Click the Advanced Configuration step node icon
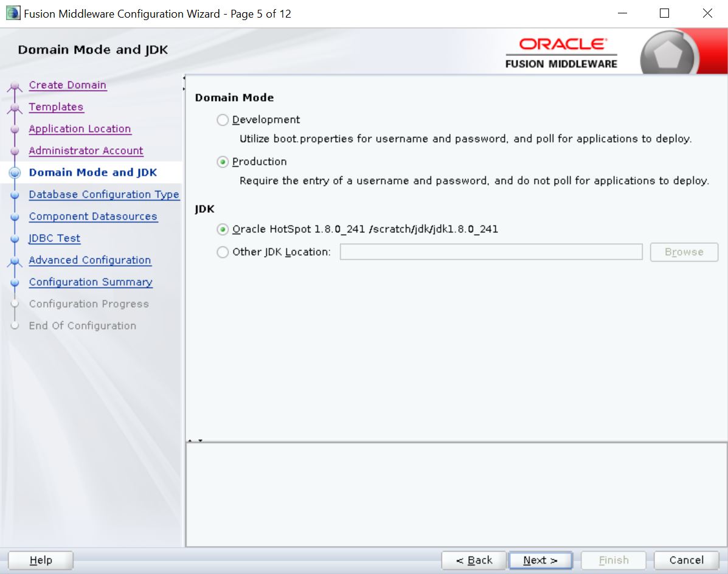This screenshot has width=728, height=574. click(x=15, y=261)
